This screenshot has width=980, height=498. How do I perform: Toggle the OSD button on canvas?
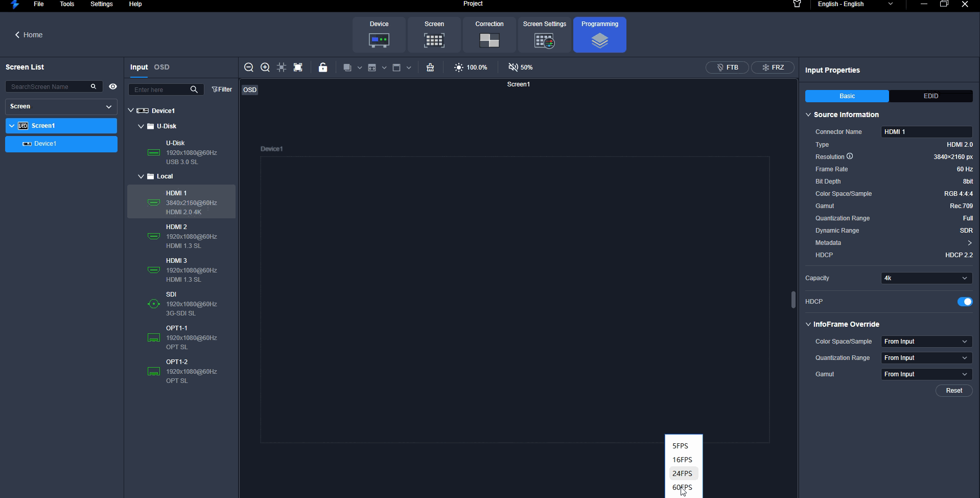[250, 90]
